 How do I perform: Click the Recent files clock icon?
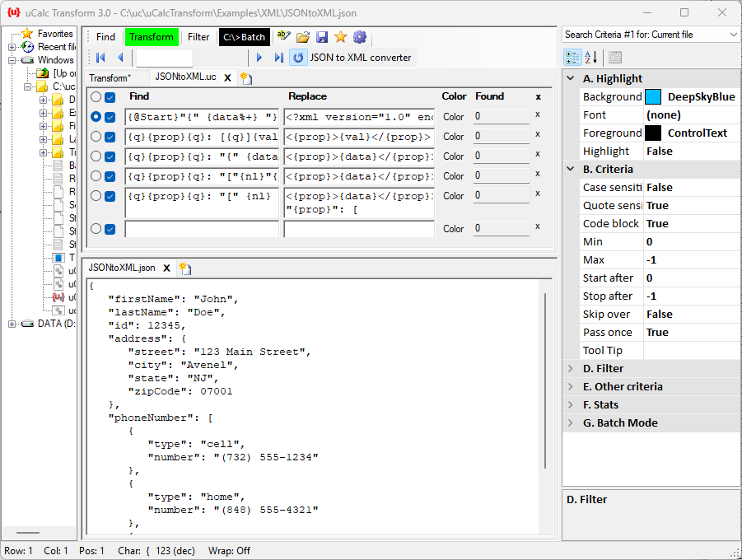[27, 47]
